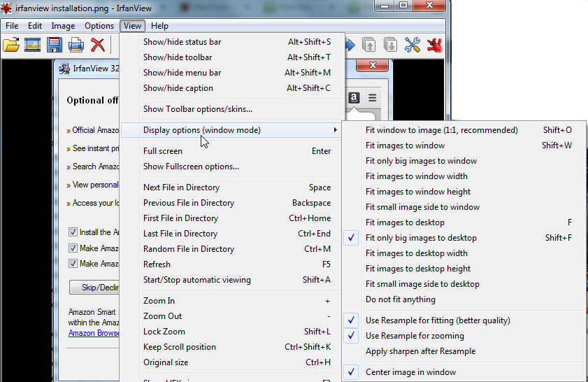Open the Edit menu

tap(34, 25)
